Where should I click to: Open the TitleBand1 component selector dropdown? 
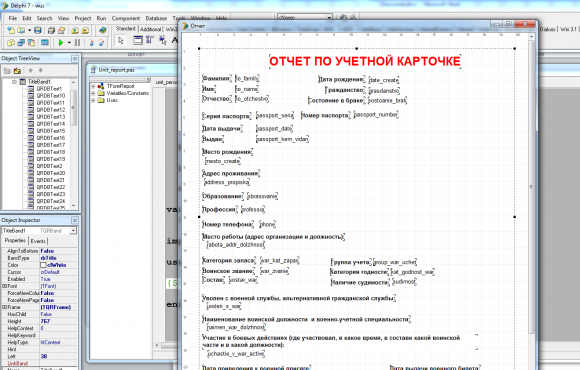click(x=73, y=231)
